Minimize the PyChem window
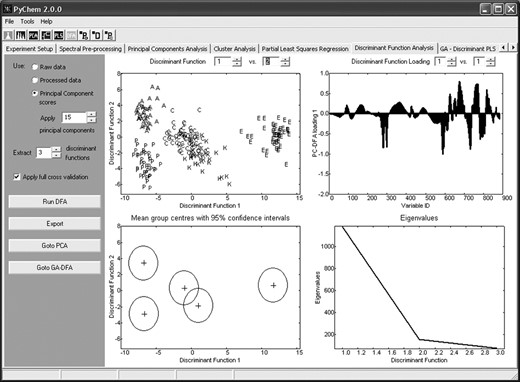520x382 pixels. (486, 9)
